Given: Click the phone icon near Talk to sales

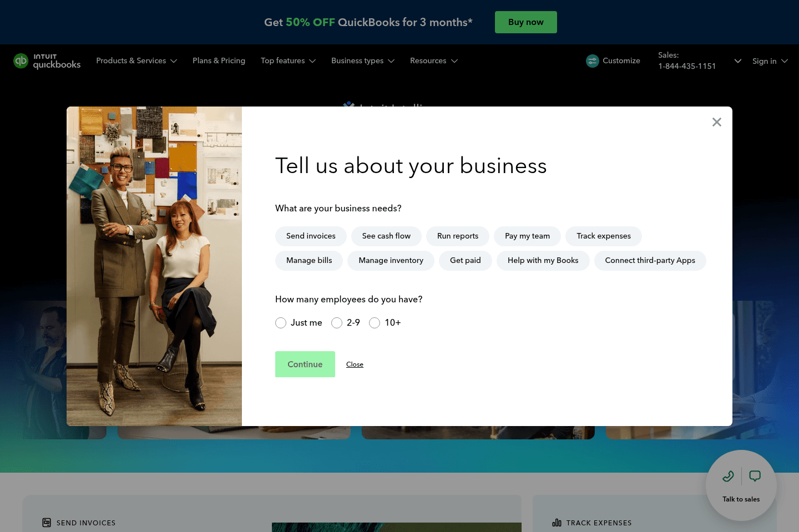Looking at the screenshot, I should pyautogui.click(x=728, y=476).
